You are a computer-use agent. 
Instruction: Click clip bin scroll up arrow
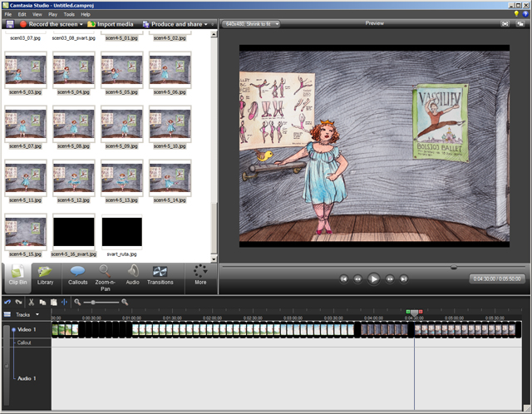[214, 34]
